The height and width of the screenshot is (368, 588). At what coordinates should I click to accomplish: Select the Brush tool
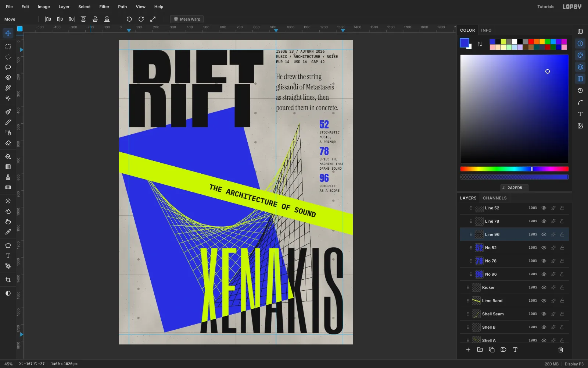point(8,112)
